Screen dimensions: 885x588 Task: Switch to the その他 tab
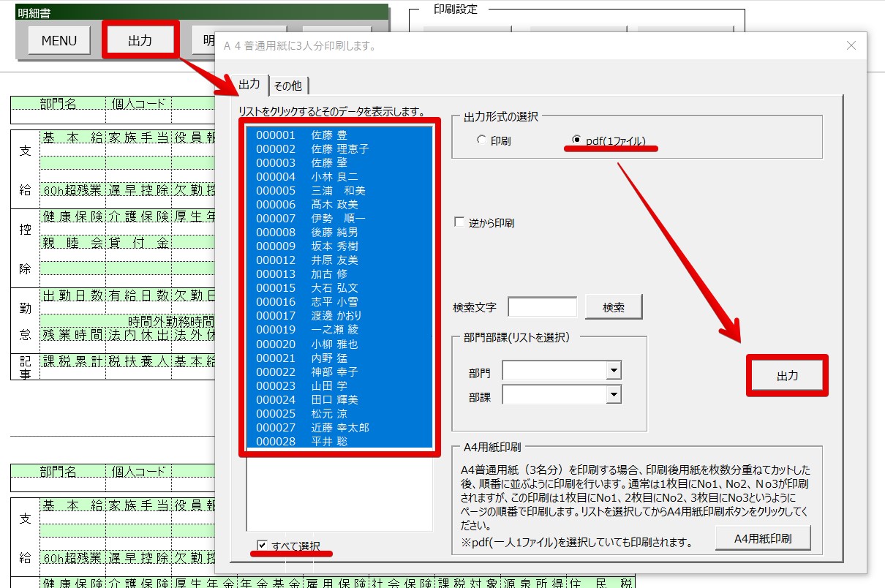pyautogui.click(x=287, y=86)
